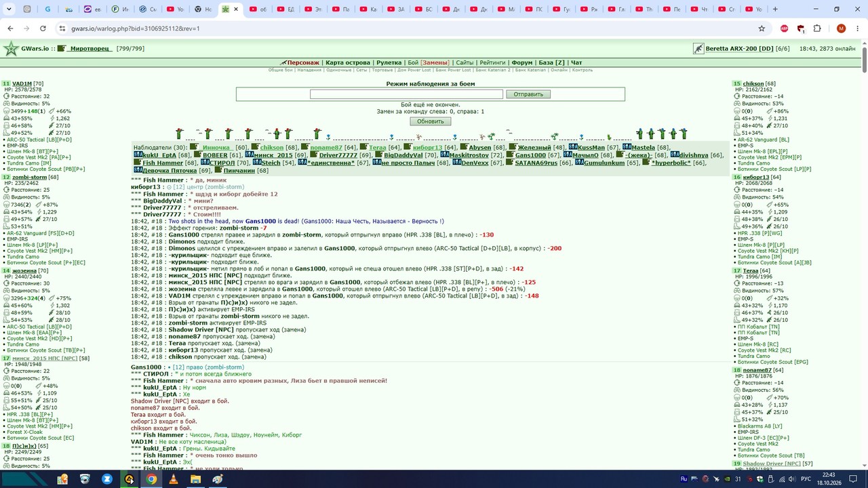
Task: Open the Форум menu item
Action: point(522,62)
